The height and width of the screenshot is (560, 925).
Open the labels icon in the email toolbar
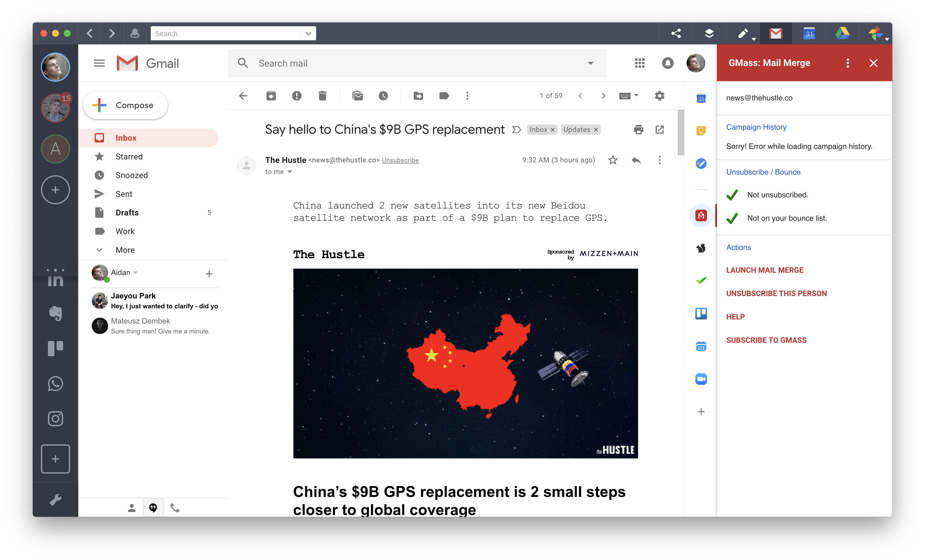click(x=444, y=96)
